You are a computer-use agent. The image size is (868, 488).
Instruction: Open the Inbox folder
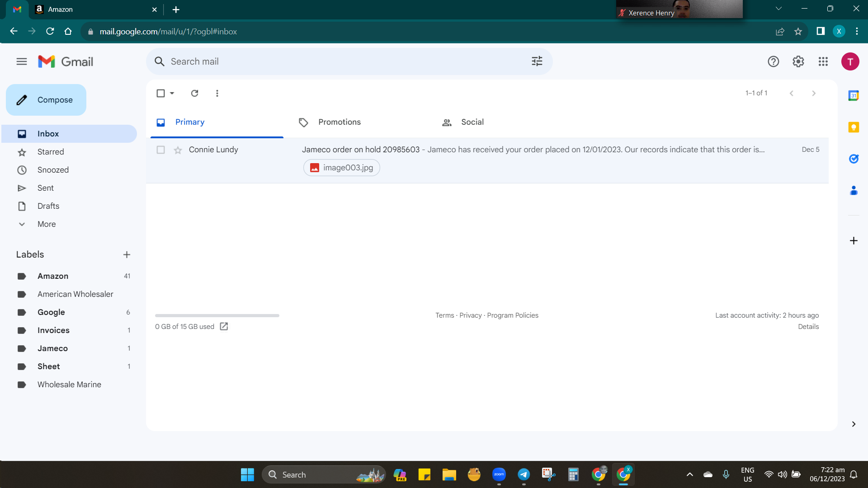click(69, 134)
